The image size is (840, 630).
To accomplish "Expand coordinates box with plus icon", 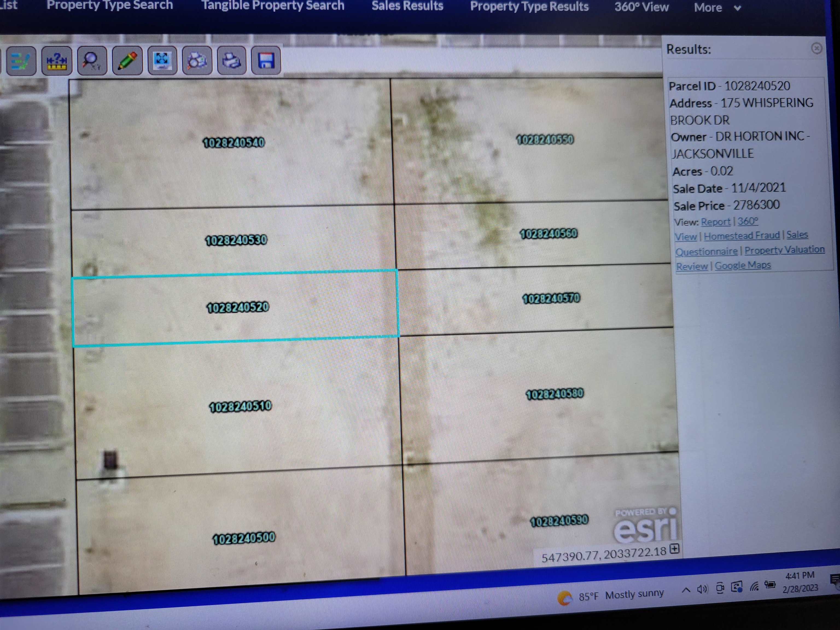I will (674, 549).
